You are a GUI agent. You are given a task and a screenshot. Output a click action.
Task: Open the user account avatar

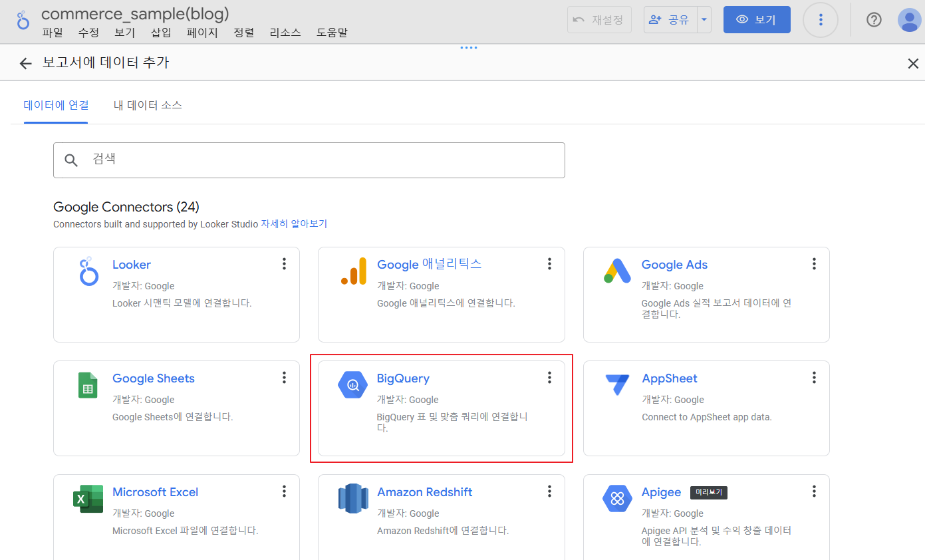click(x=909, y=20)
